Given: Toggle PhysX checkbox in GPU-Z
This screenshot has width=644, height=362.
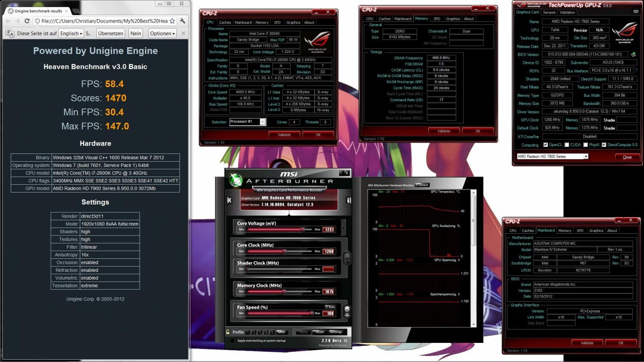Looking at the screenshot, I should pyautogui.click(x=585, y=145).
